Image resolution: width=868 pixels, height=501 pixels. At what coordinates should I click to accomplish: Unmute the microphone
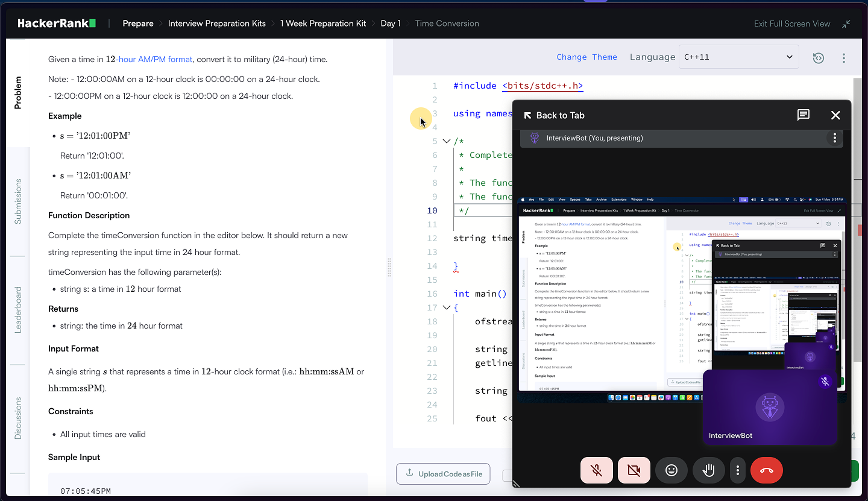596,470
